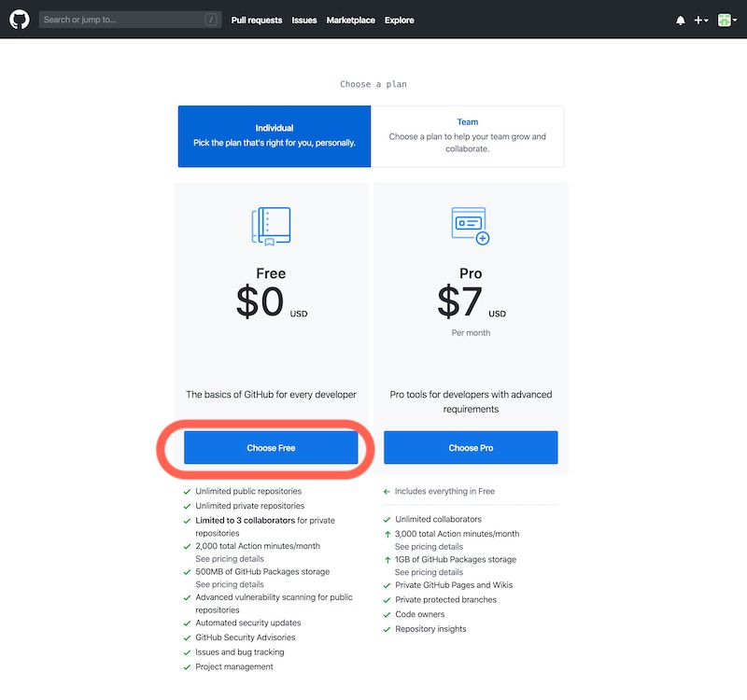The height and width of the screenshot is (700, 747).
Task: Click '1GB of GitHub Packages storage' text
Action: point(456,559)
